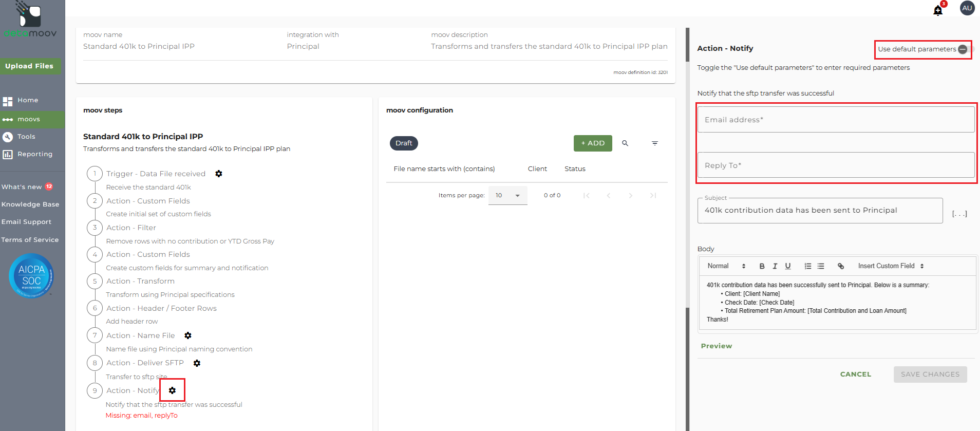
Task: Open settings gear for Trigger - Data File received
Action: 219,174
